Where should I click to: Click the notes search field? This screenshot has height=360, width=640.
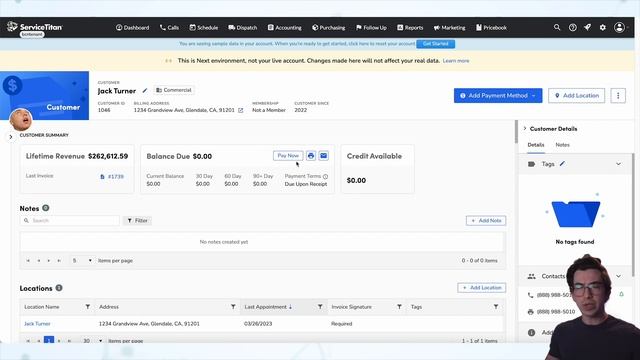tap(70, 220)
